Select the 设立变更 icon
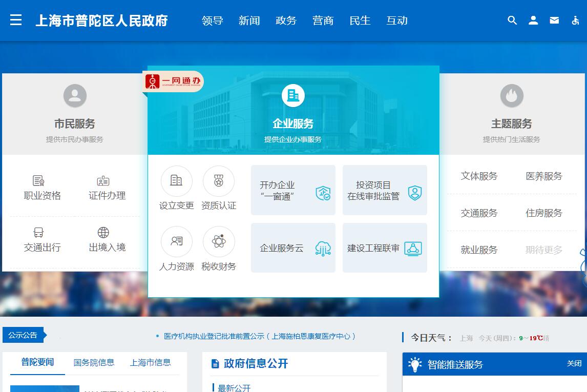This screenshot has width=587, height=392. coord(176,181)
